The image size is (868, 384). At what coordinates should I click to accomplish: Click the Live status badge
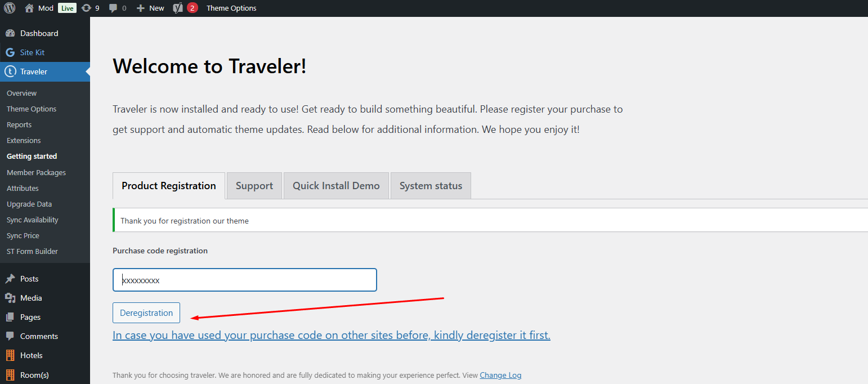pyautogui.click(x=67, y=8)
